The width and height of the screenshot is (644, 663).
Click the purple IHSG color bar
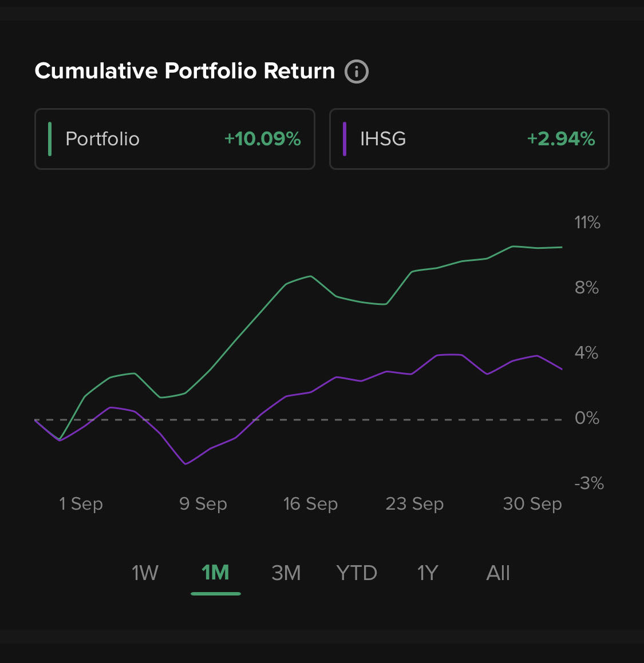pos(344,139)
